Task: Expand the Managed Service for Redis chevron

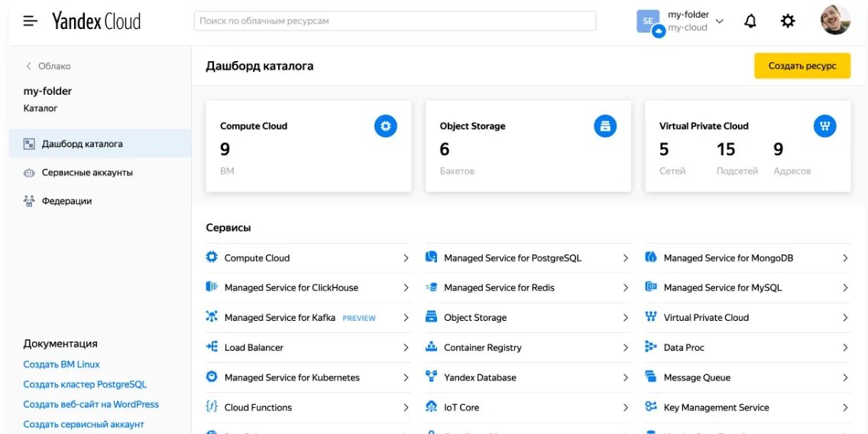Action: point(626,288)
